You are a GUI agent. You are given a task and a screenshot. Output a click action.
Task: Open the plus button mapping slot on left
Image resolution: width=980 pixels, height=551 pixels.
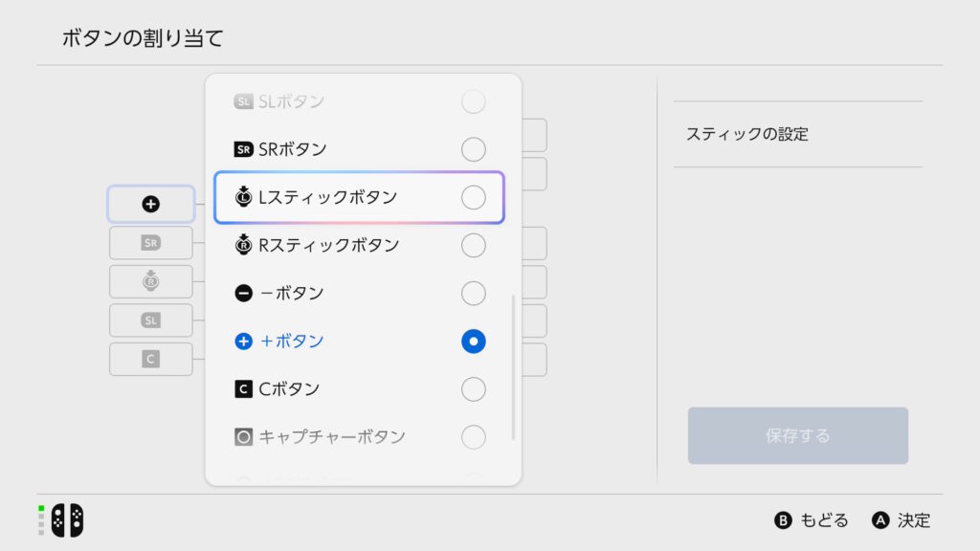pyautogui.click(x=151, y=204)
